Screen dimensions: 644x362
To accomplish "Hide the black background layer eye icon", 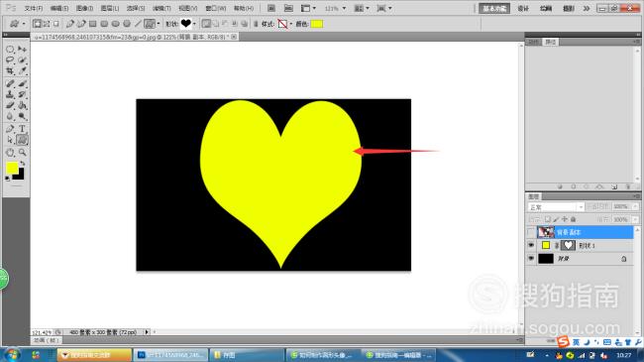I will pos(531,259).
